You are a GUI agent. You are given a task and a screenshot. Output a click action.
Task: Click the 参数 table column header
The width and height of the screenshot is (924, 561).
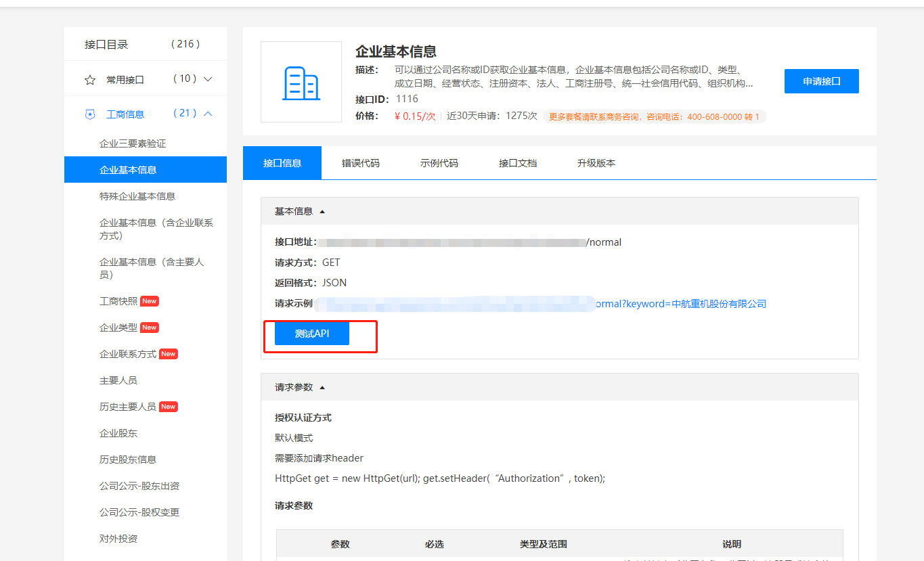coord(340,544)
